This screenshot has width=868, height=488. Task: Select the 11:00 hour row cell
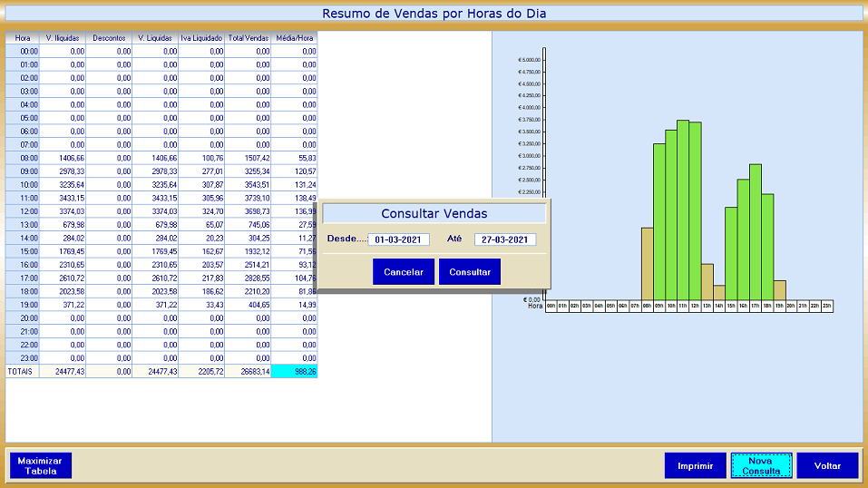click(23, 198)
